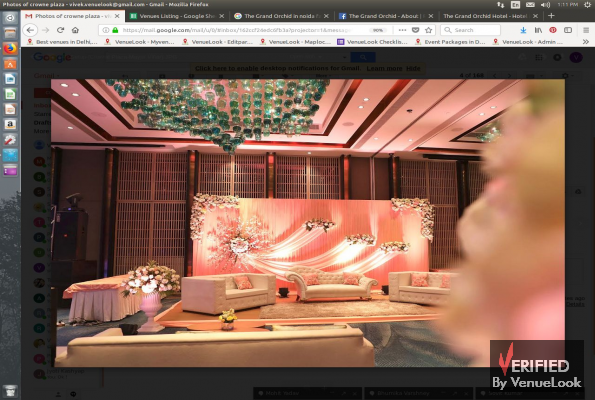
Task: Save page to Pocket icon
Action: coord(416,30)
